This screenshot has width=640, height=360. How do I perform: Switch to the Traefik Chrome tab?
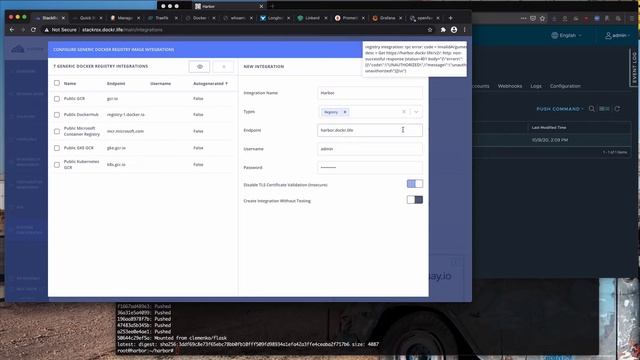pyautogui.click(x=162, y=18)
